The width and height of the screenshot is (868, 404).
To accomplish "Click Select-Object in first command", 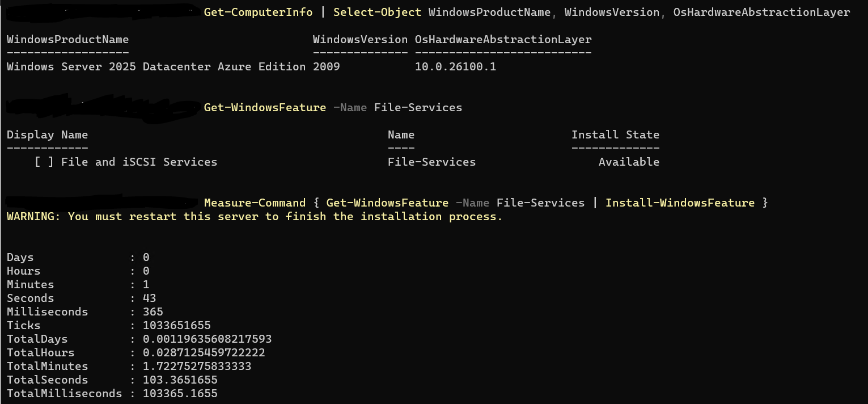I will [377, 12].
